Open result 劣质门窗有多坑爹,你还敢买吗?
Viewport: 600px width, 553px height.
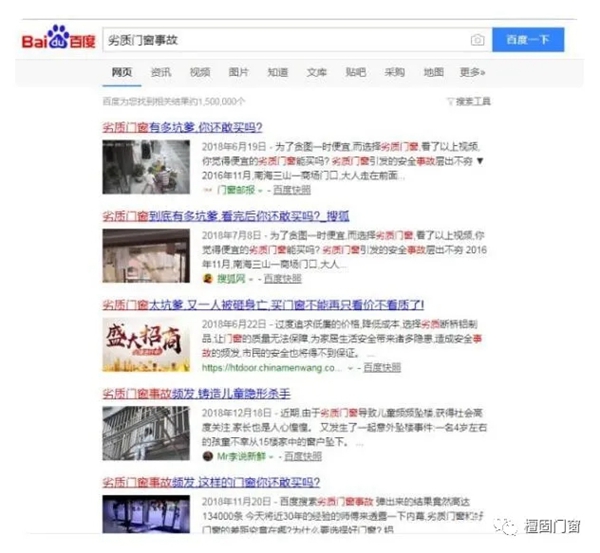pyautogui.click(x=182, y=127)
